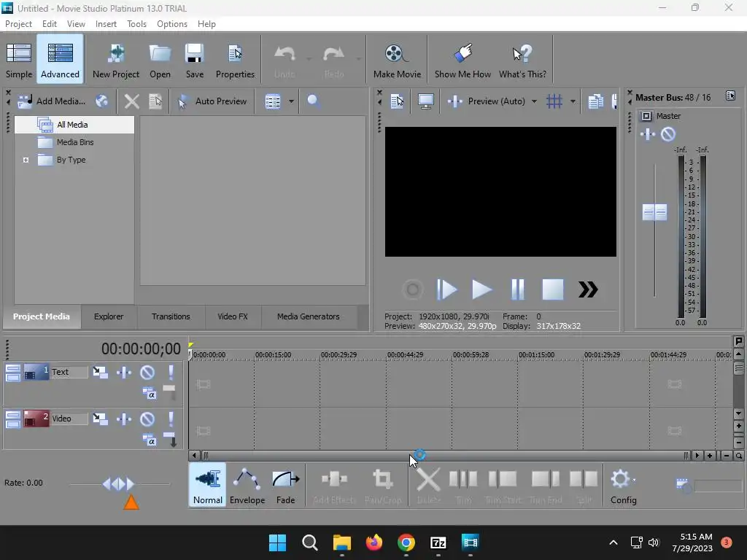Click the Open folder icon
Screen dimensions: 747x560
[x=160, y=60]
